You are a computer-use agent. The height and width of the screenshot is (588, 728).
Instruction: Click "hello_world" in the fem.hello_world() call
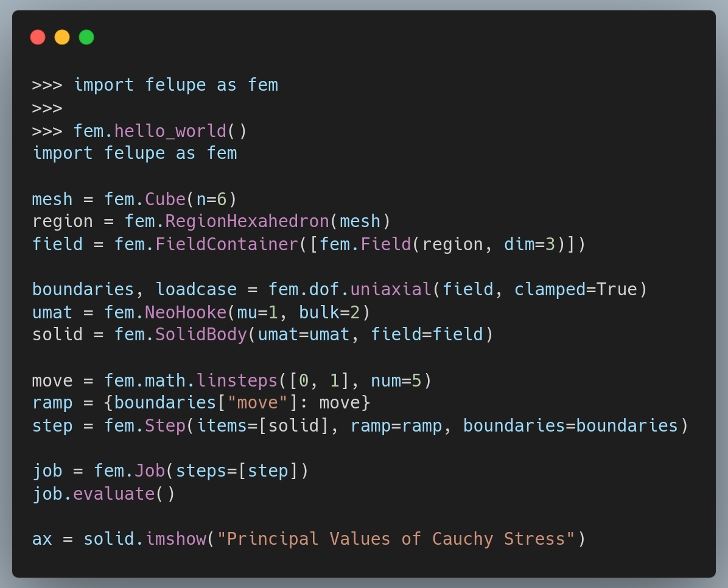pos(170,131)
